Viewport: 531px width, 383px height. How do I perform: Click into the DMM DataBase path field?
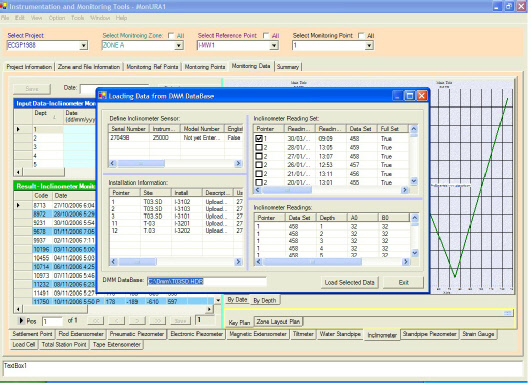point(207,281)
